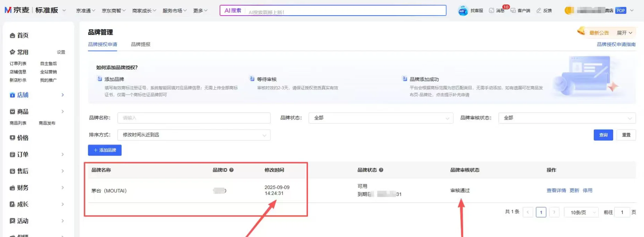Click the 店铺 shop icon
Image resolution: width=644 pixels, height=237 pixels.
pos(12,95)
